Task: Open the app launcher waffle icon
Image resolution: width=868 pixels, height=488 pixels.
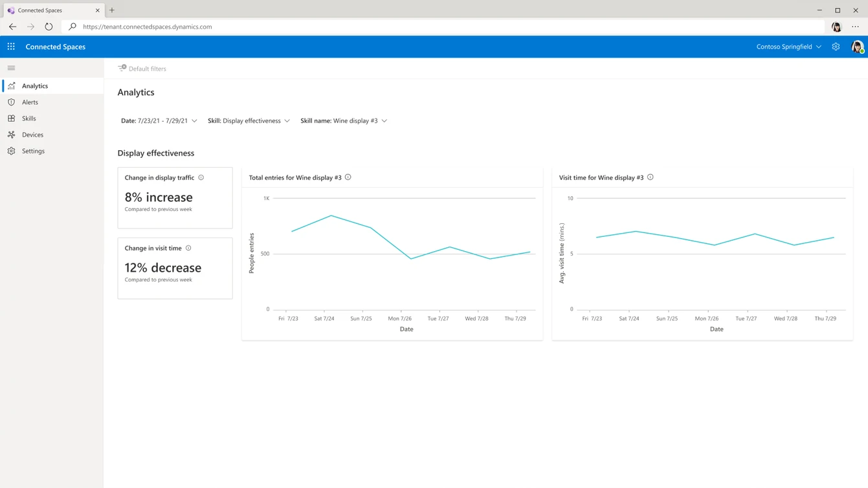Action: click(x=11, y=47)
